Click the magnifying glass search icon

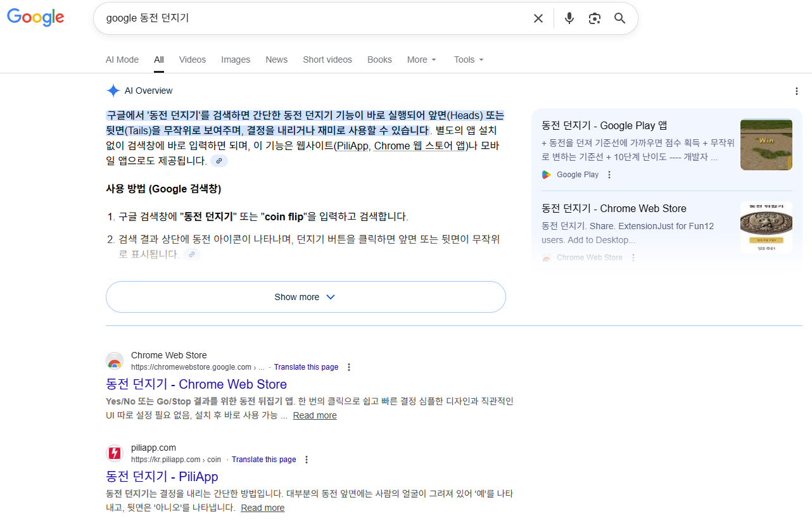619,18
